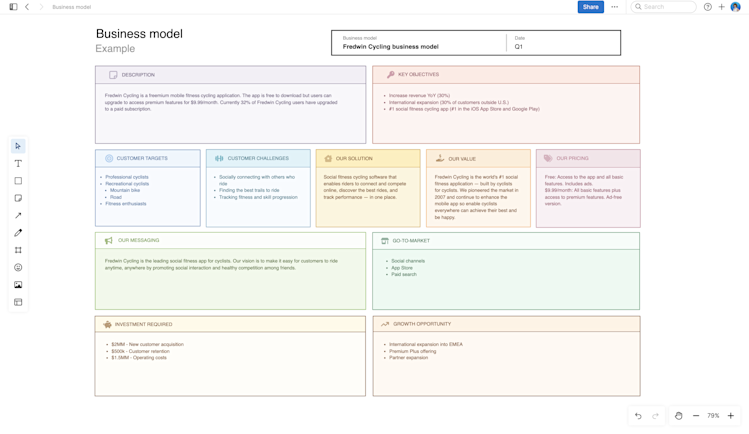Select the arrow connector tool
The image size is (749, 434).
click(18, 215)
